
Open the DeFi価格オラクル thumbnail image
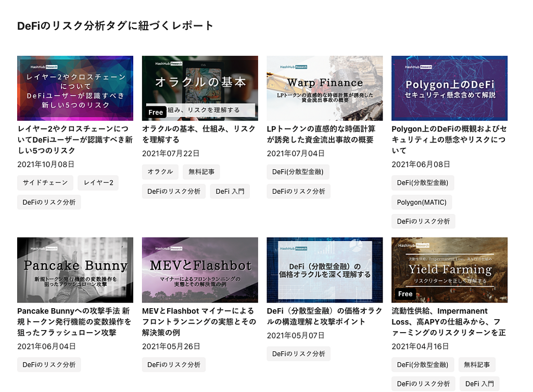coord(324,270)
